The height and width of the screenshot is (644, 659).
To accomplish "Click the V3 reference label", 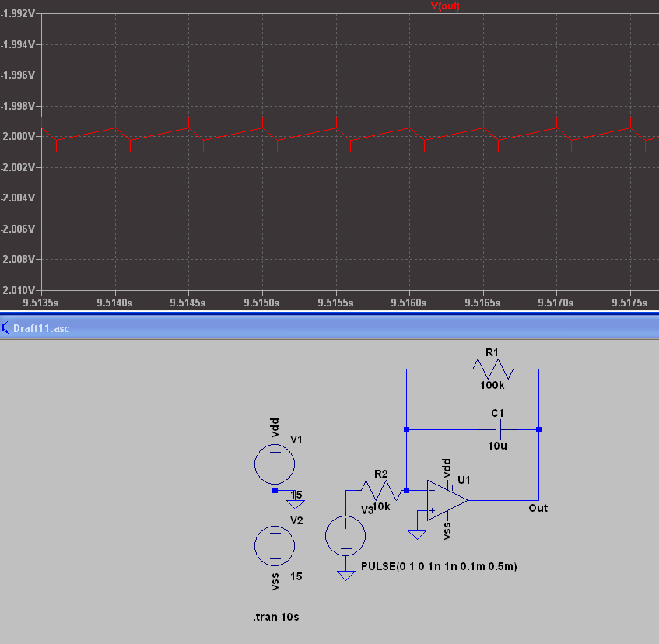I will [x=367, y=510].
